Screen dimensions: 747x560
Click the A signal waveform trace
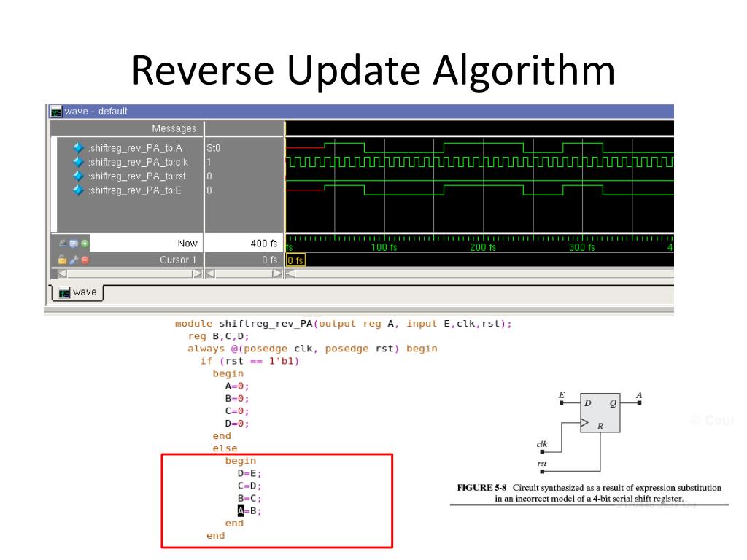(x=479, y=147)
